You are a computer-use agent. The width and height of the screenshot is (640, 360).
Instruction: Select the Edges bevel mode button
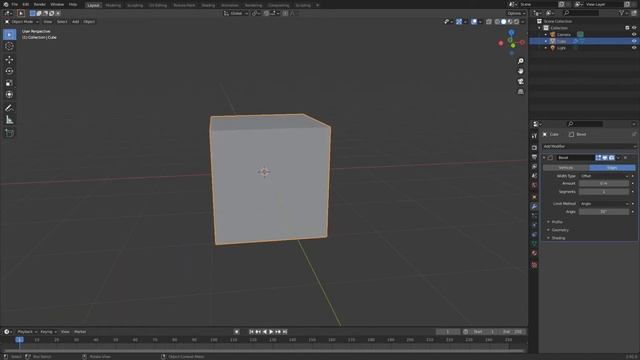612,168
